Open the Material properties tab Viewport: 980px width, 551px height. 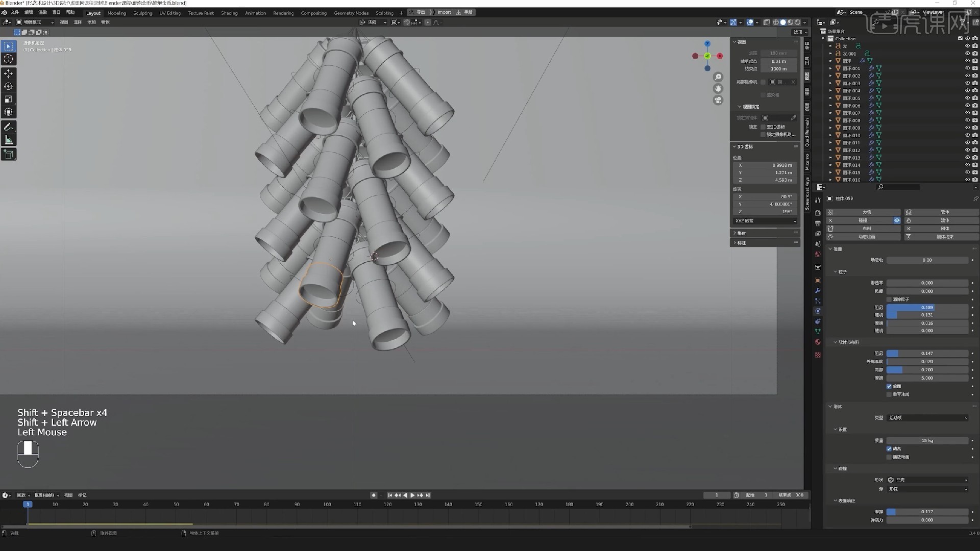[x=818, y=342]
